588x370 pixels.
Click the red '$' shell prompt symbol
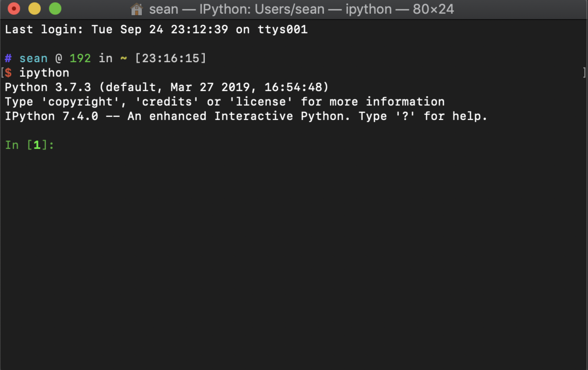pyautogui.click(x=8, y=73)
